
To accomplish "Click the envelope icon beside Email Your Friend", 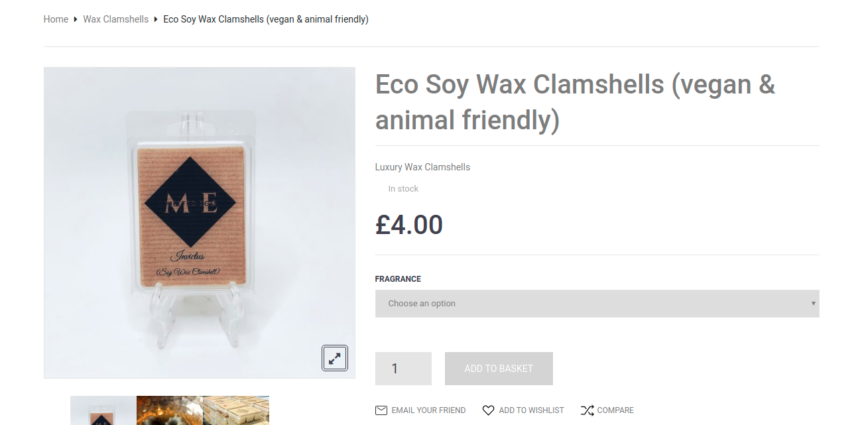I will coord(381,410).
